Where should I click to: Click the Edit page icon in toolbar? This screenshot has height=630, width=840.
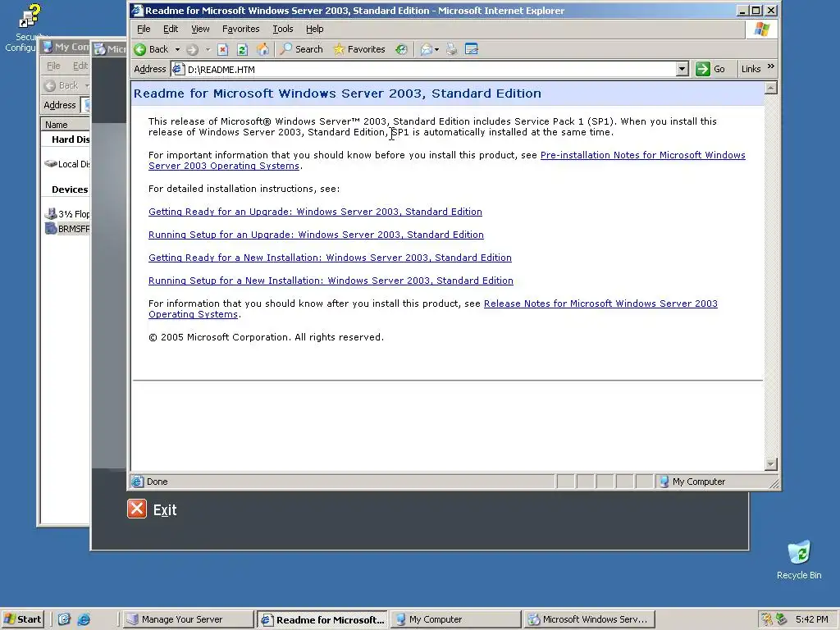pyautogui.click(x=472, y=49)
